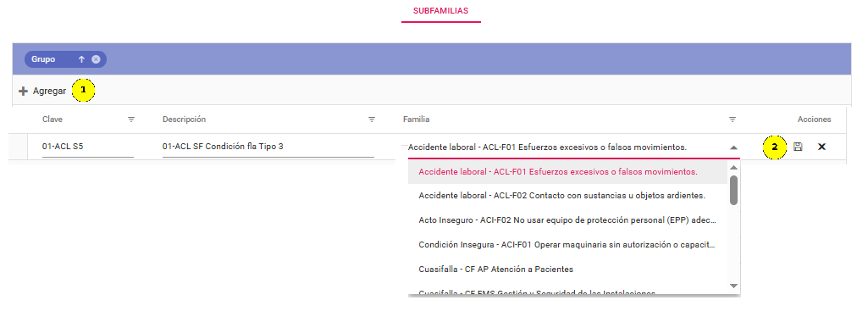The height and width of the screenshot is (328, 868).
Task: Select Cuasifalla CF AP Atención a Pacientes
Action: tap(567, 269)
